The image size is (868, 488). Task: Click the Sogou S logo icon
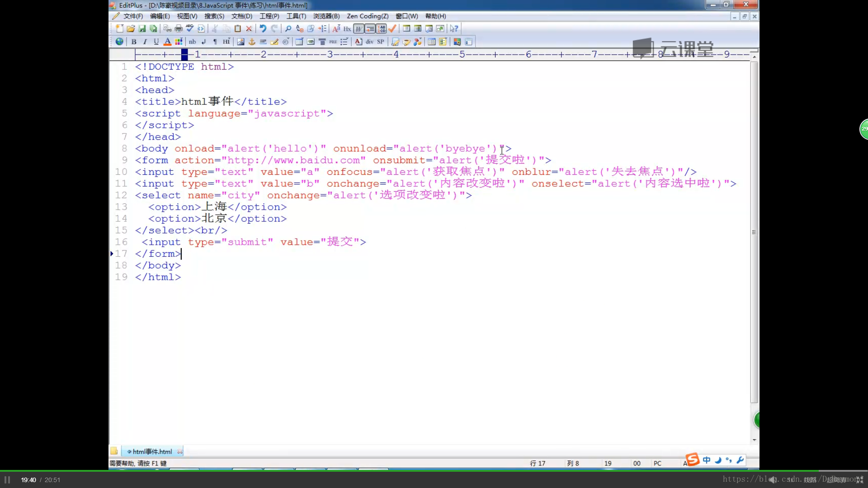[692, 460]
